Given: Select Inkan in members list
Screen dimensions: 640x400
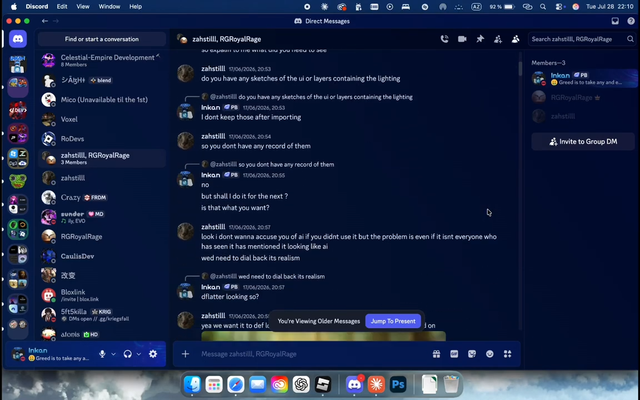Looking at the screenshot, I should pyautogui.click(x=583, y=78).
